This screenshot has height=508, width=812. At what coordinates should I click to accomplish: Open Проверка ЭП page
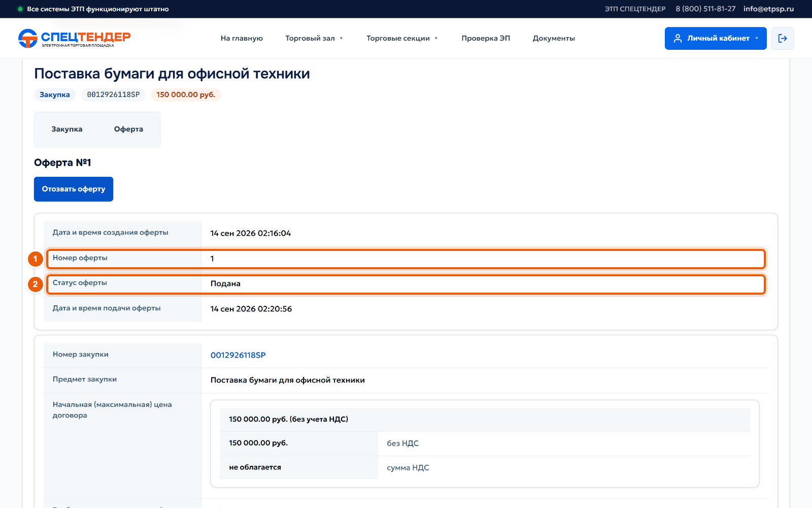click(x=486, y=38)
